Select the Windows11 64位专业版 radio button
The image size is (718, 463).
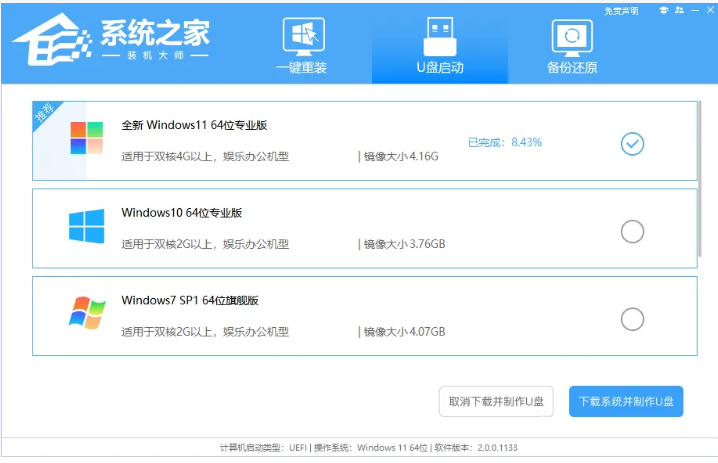tap(632, 144)
